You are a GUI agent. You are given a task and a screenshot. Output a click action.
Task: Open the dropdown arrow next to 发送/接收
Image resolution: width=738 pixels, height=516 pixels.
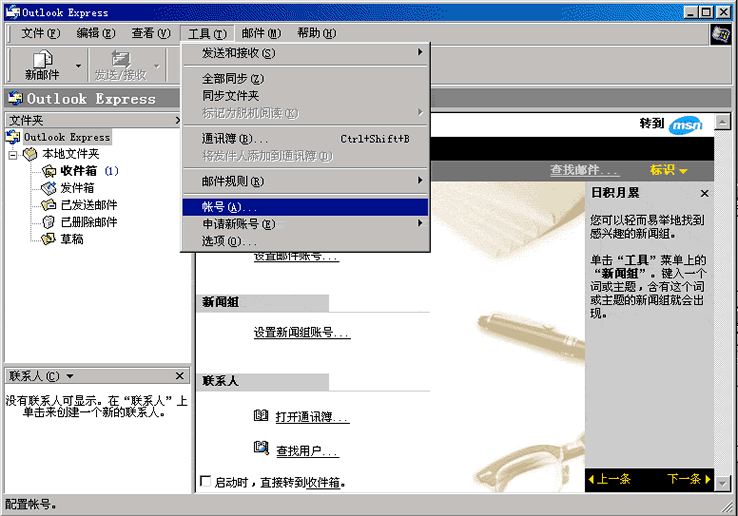(157, 66)
